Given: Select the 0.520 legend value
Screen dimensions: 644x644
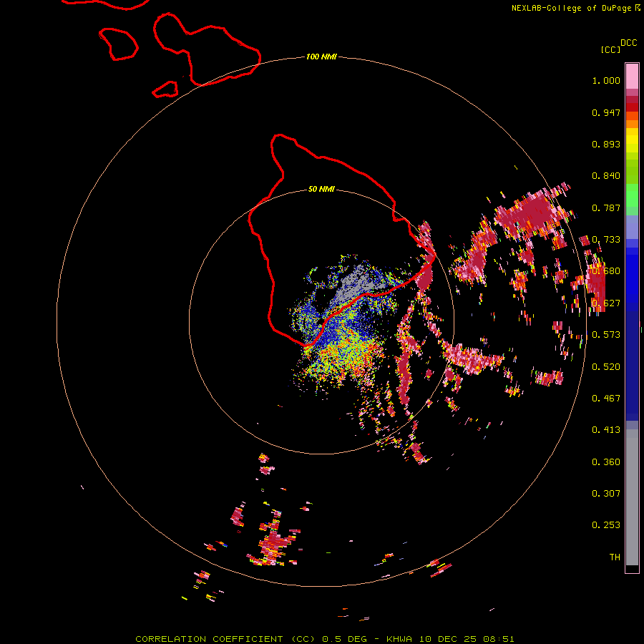Looking at the screenshot, I should 606,367.
